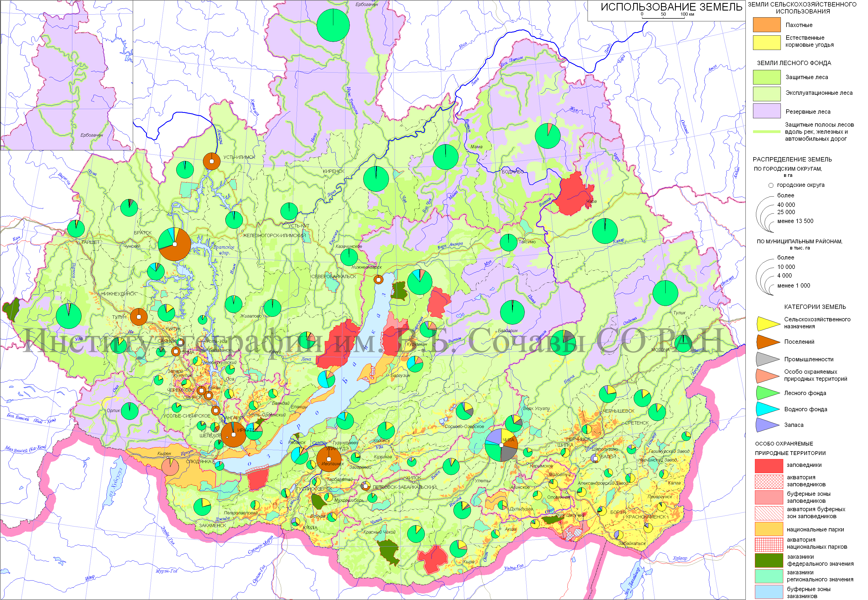Click the small orange donut at СЕВЕРОБАЙКАЛЬСК

(378, 279)
